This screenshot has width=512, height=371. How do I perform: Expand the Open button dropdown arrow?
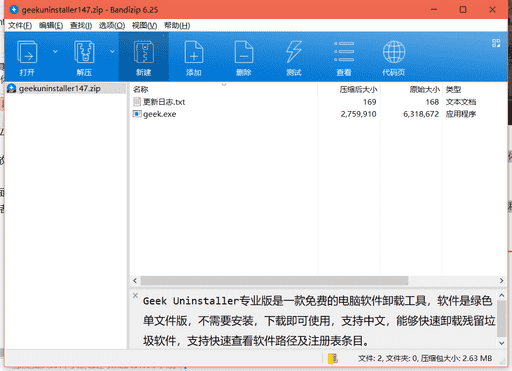(x=55, y=51)
